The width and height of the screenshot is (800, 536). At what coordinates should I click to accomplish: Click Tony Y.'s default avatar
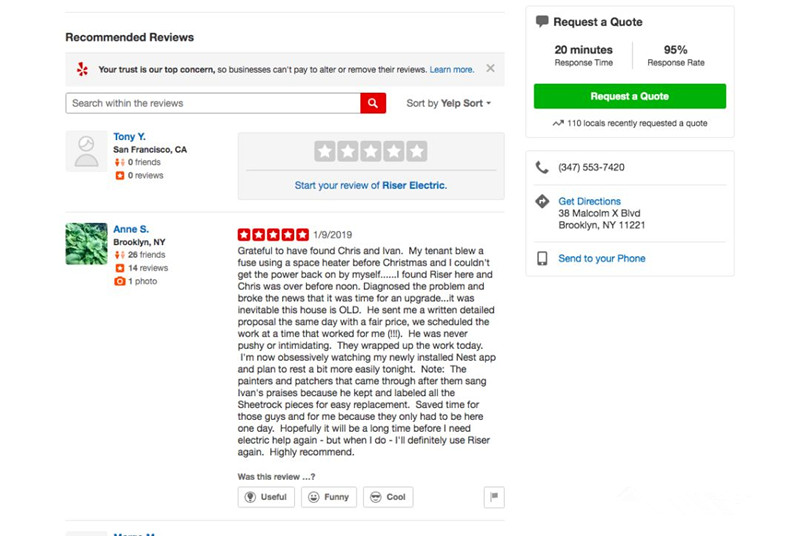point(86,151)
